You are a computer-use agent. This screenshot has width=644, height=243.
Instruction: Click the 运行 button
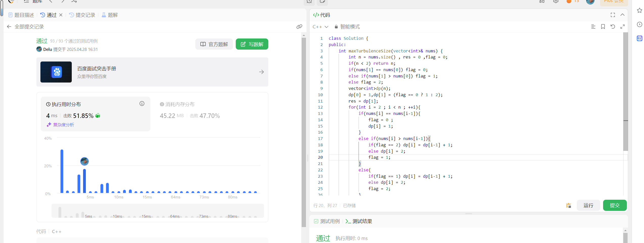[588, 205]
